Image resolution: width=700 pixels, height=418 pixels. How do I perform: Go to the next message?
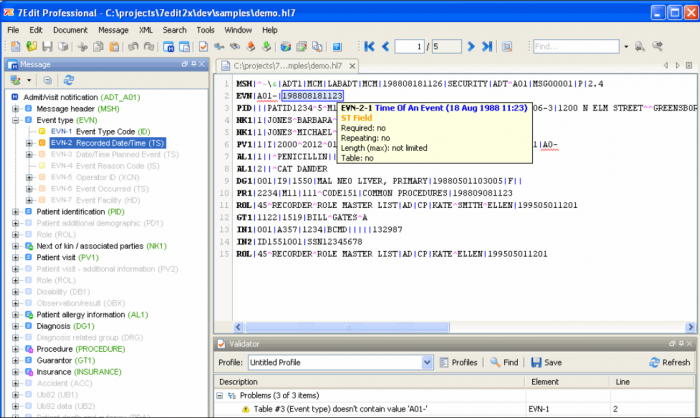coord(471,46)
